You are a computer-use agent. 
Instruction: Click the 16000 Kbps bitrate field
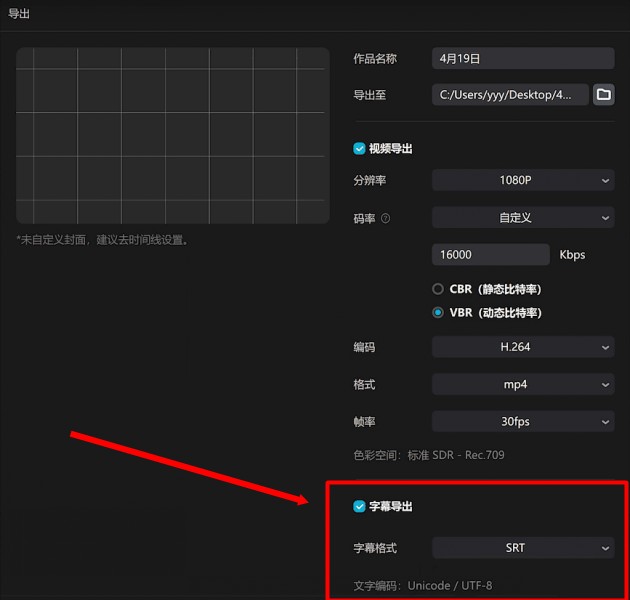click(491, 254)
